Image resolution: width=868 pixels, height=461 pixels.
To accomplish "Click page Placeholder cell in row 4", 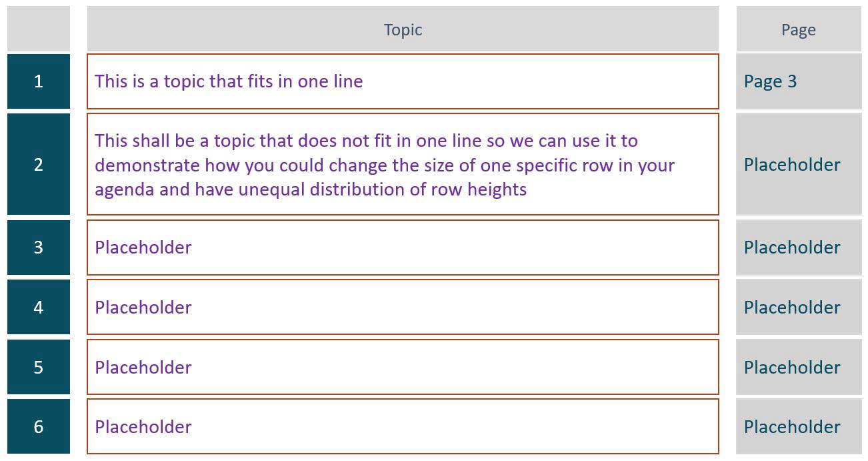I will pyautogui.click(x=799, y=307).
